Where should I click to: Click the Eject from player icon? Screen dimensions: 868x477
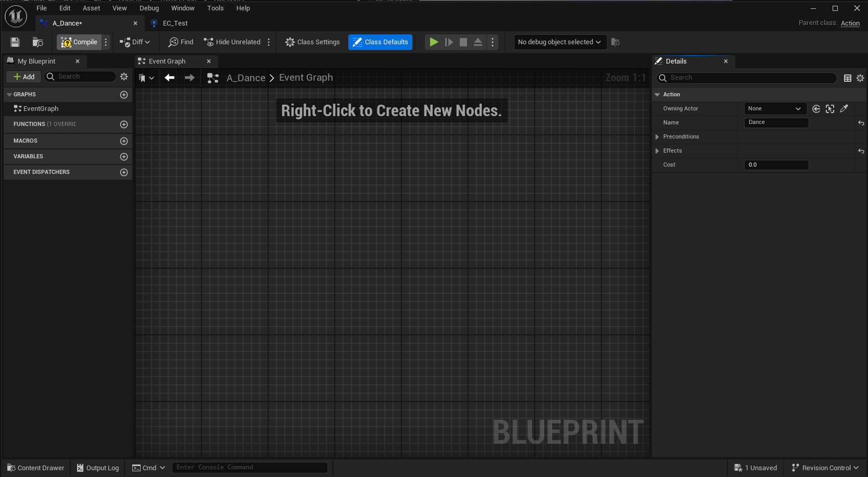click(478, 42)
